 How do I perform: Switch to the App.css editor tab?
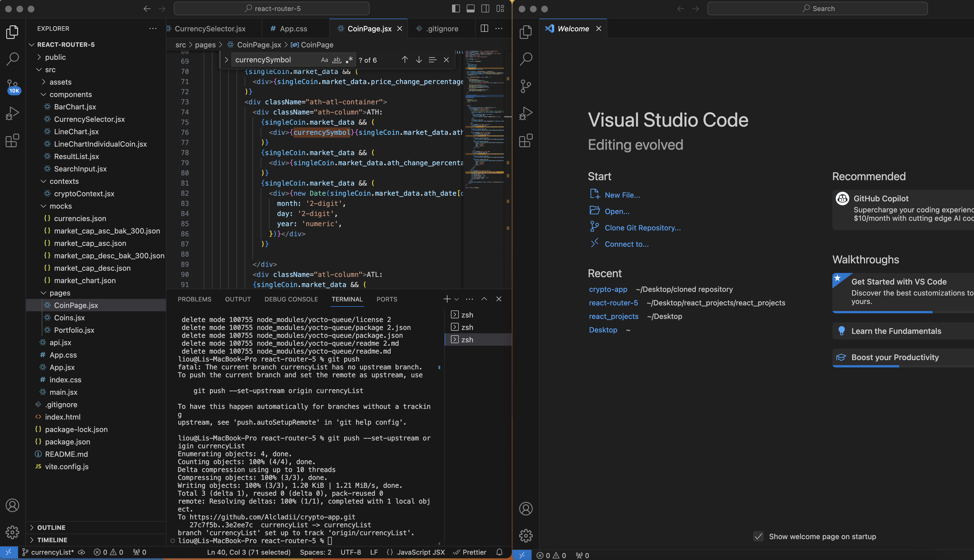tap(294, 28)
